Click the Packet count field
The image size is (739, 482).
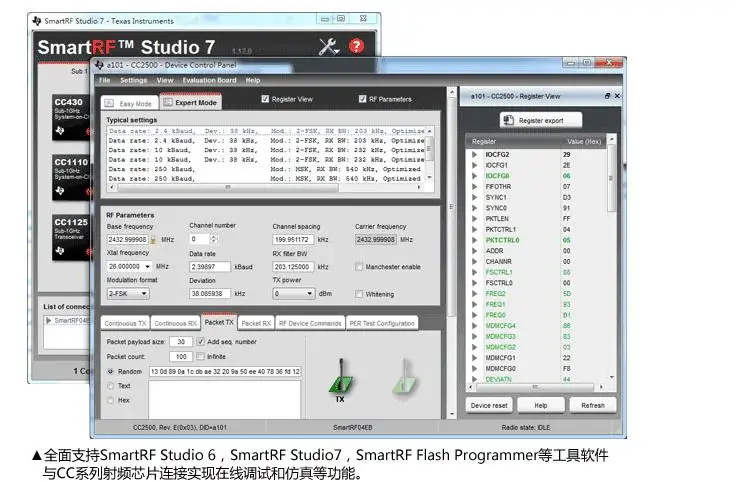click(181, 356)
